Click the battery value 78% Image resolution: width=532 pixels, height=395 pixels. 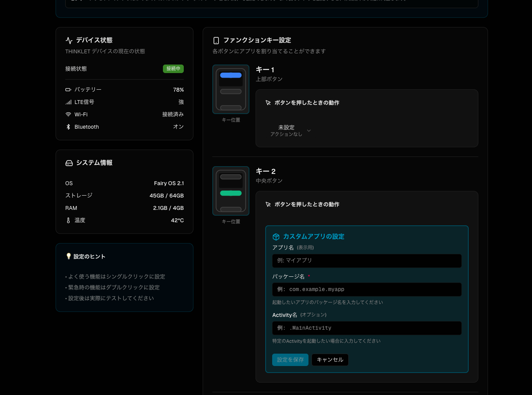point(178,90)
